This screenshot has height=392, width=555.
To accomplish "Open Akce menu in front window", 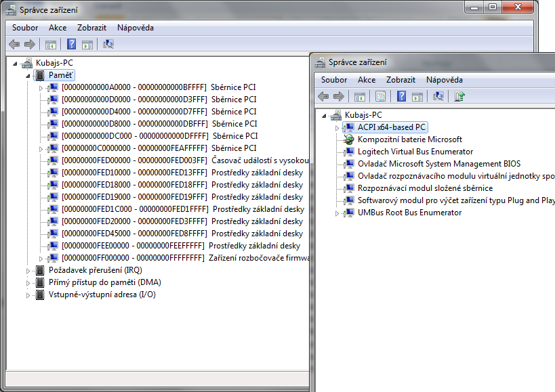I will point(367,79).
